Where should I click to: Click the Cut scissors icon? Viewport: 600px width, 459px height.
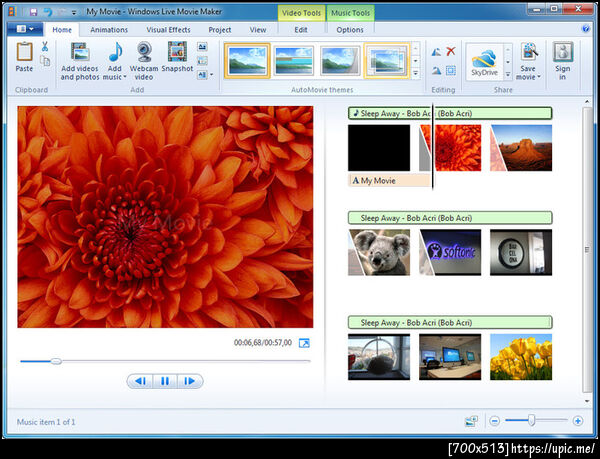(45, 47)
